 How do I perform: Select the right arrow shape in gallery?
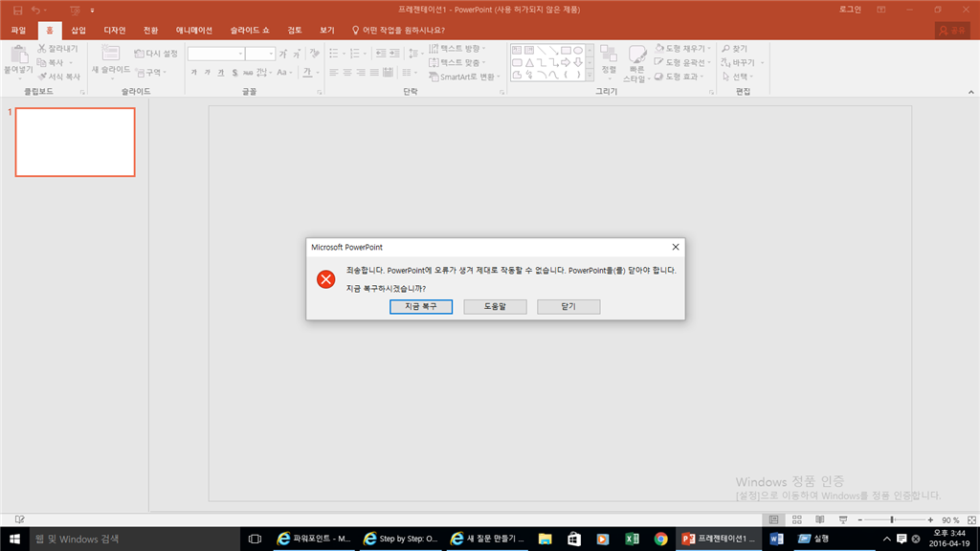click(566, 62)
